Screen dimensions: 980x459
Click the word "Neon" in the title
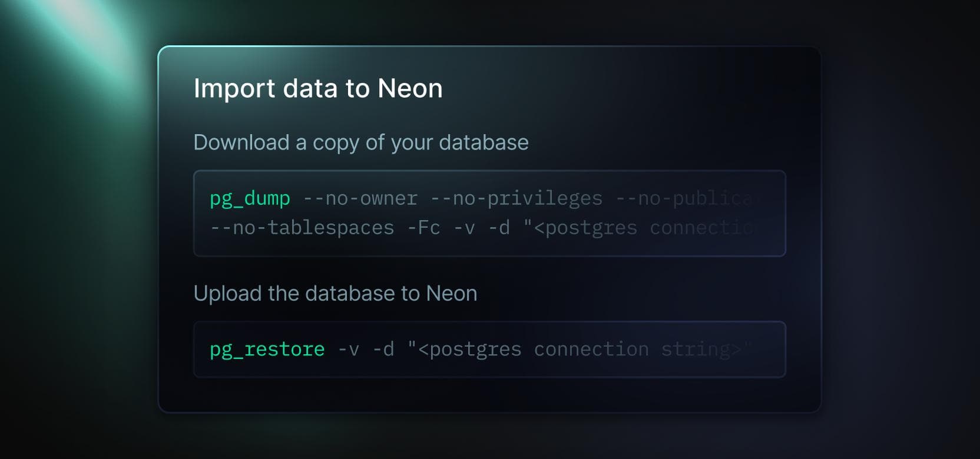(x=410, y=88)
